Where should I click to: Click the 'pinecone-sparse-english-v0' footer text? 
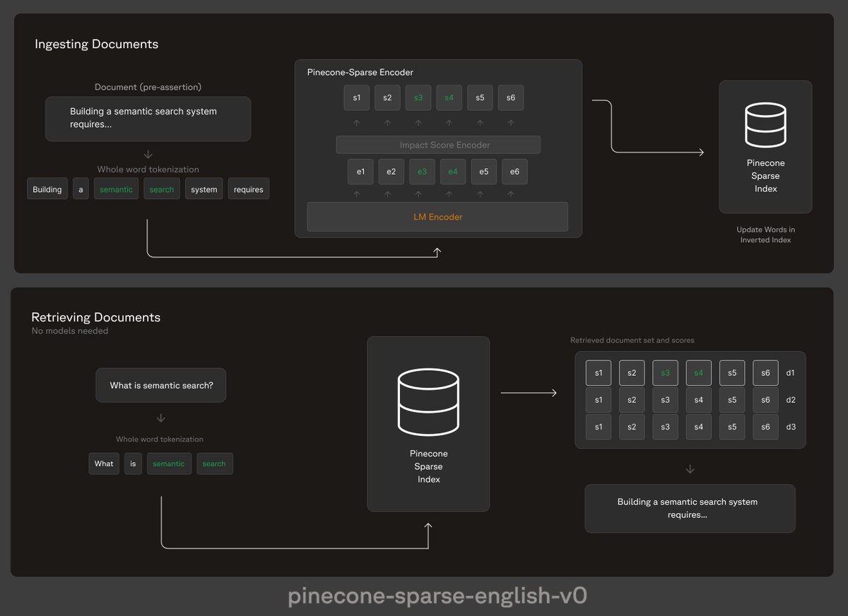[437, 596]
